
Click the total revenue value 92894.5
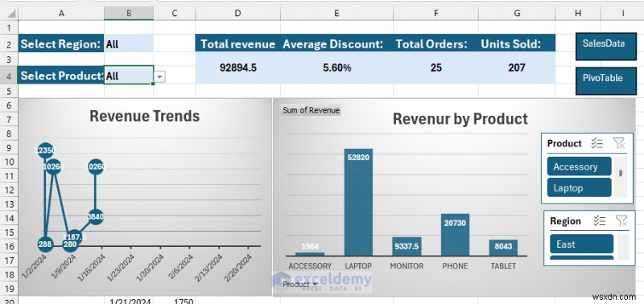[x=237, y=68]
